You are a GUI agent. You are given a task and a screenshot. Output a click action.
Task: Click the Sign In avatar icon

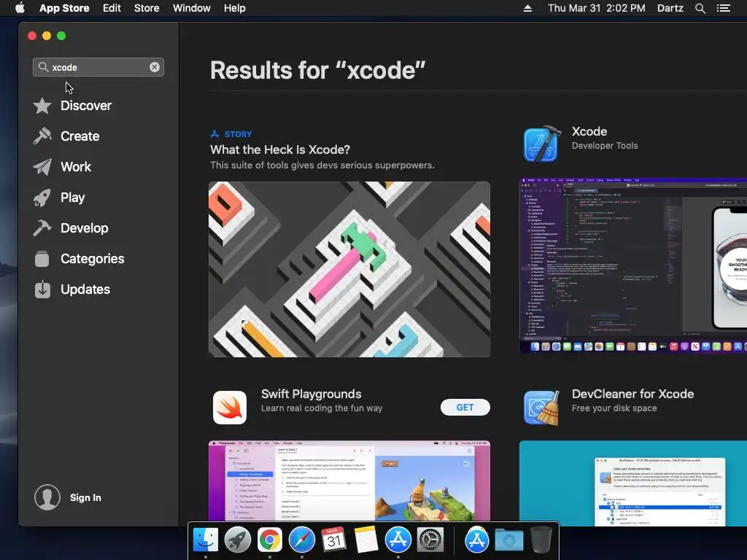47,497
